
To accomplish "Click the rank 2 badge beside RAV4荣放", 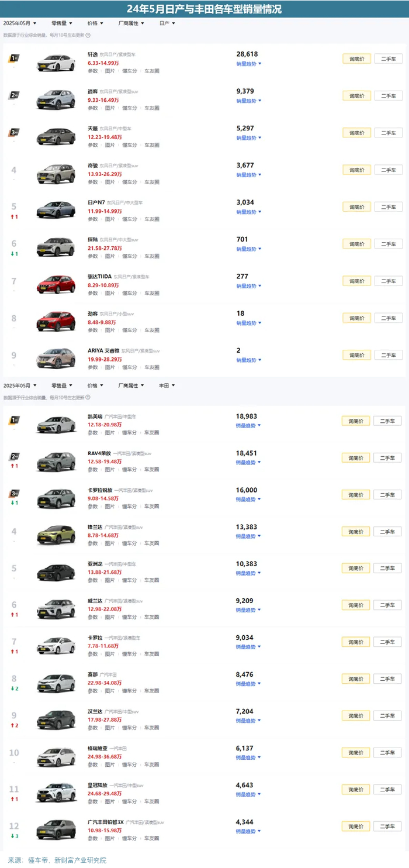I will click(14, 456).
